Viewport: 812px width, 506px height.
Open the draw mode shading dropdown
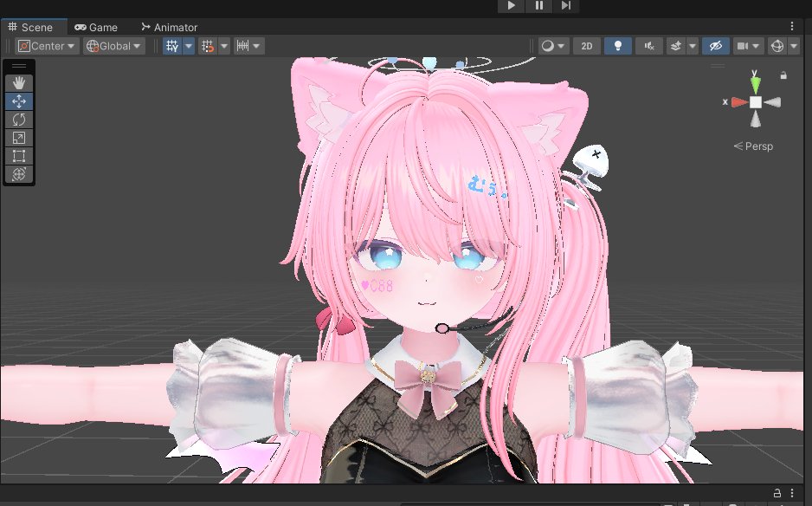553,46
